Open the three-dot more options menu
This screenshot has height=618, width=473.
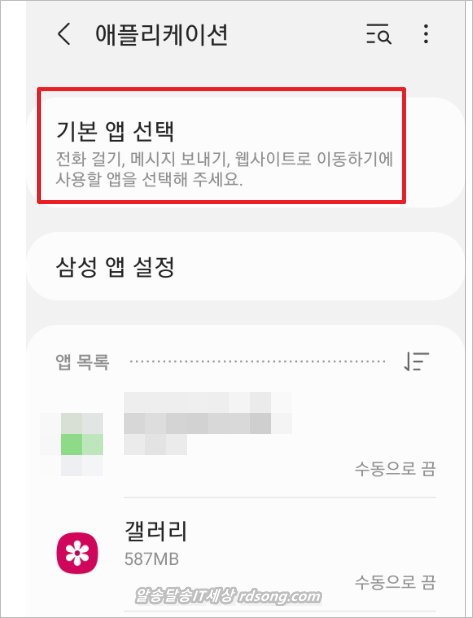click(426, 34)
